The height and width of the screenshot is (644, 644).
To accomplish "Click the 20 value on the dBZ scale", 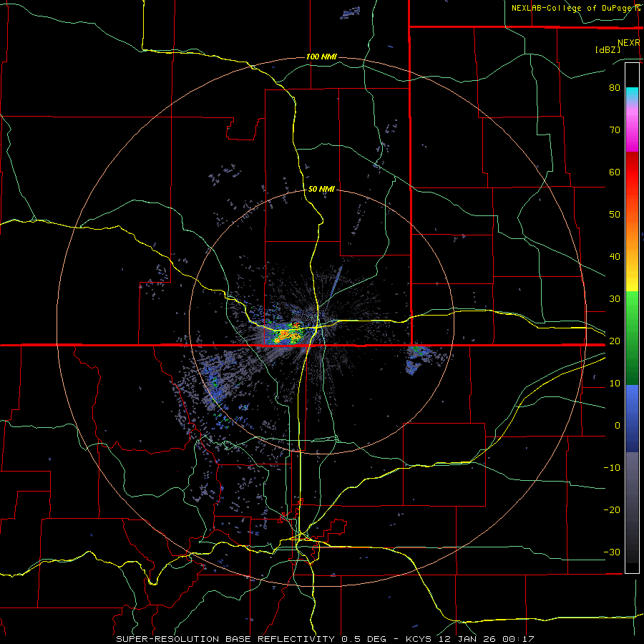I will pyautogui.click(x=615, y=341).
